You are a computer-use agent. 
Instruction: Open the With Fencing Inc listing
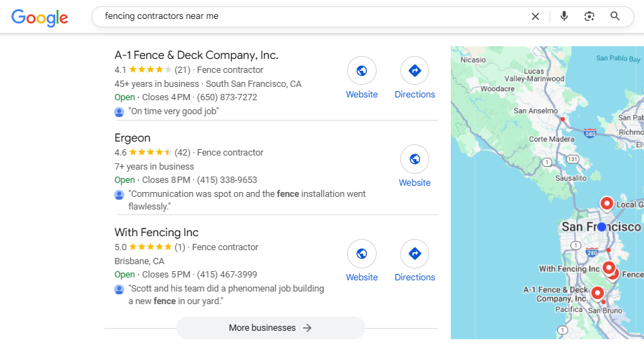[156, 233]
